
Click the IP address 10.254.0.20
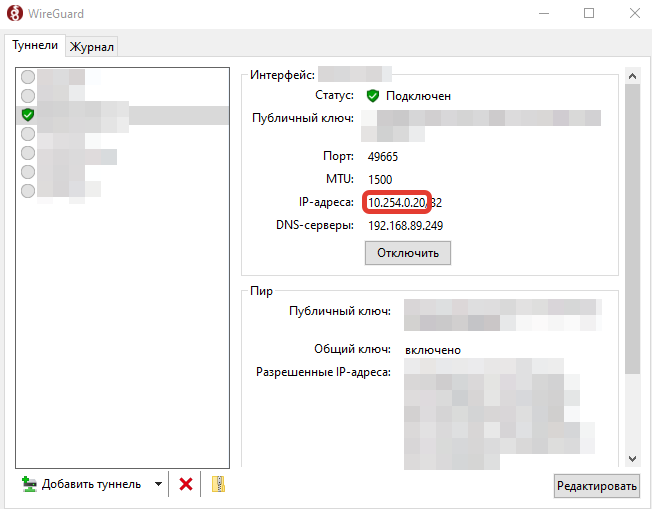[397, 203]
